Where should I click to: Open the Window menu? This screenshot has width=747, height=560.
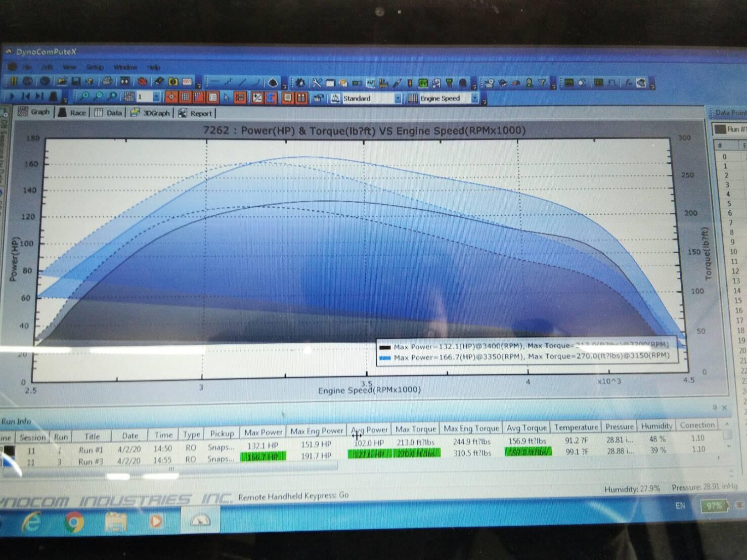pos(125,67)
